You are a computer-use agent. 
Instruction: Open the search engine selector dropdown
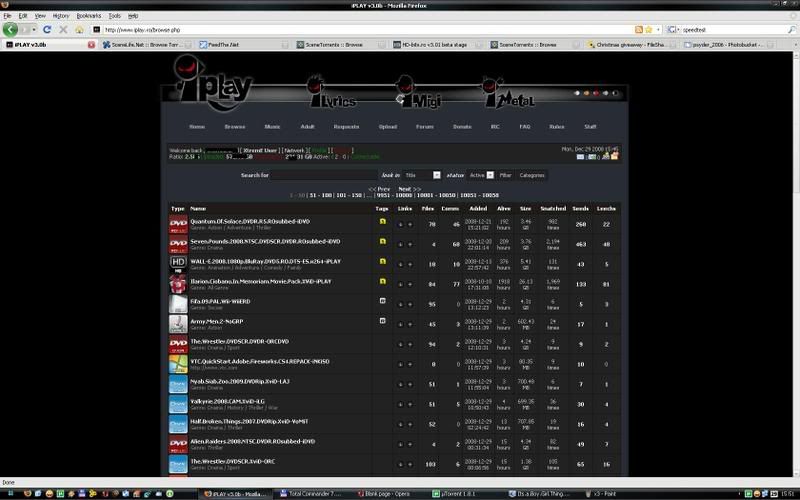tap(673, 30)
